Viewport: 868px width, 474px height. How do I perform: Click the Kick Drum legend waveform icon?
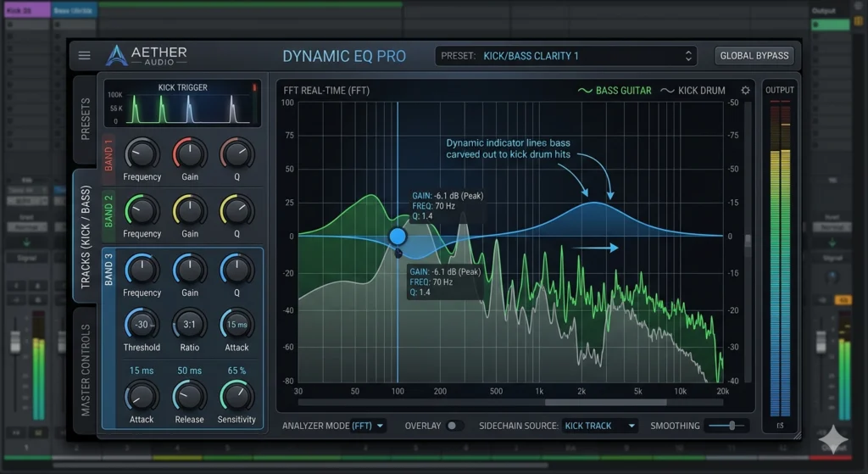pos(667,90)
